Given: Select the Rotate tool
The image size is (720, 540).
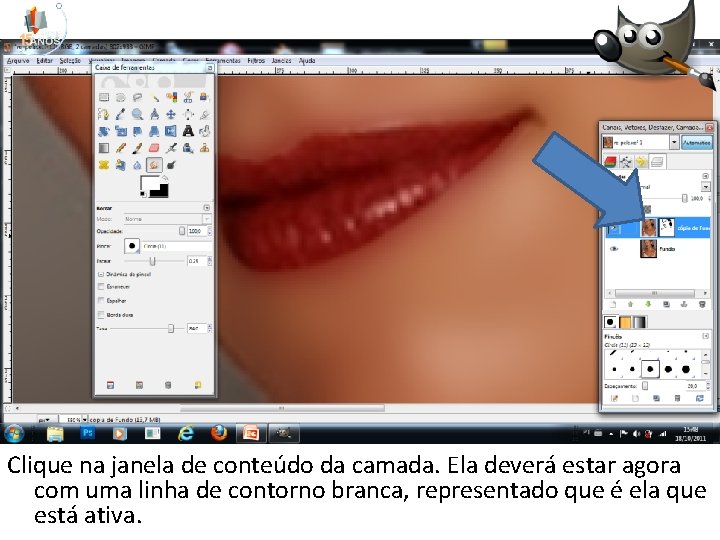Looking at the screenshot, I should [104, 131].
